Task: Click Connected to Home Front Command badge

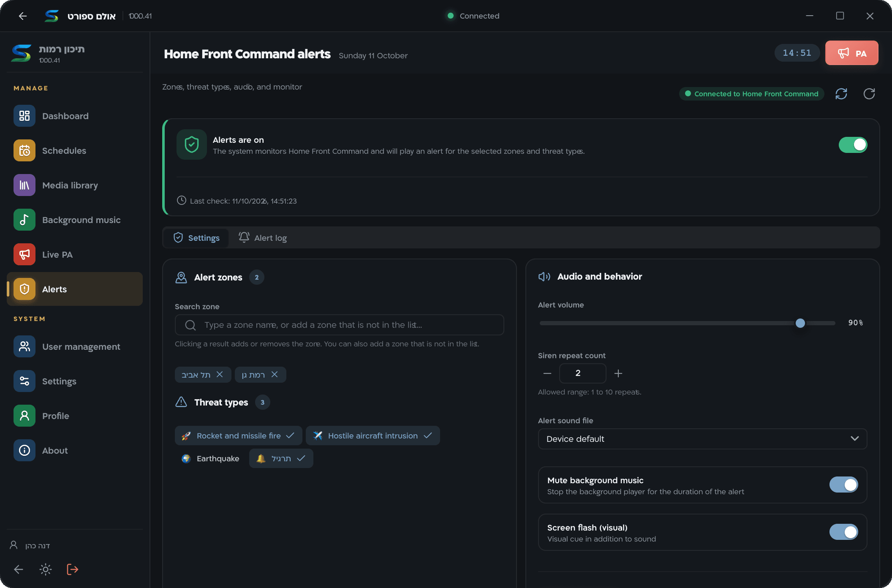Action: (752, 94)
